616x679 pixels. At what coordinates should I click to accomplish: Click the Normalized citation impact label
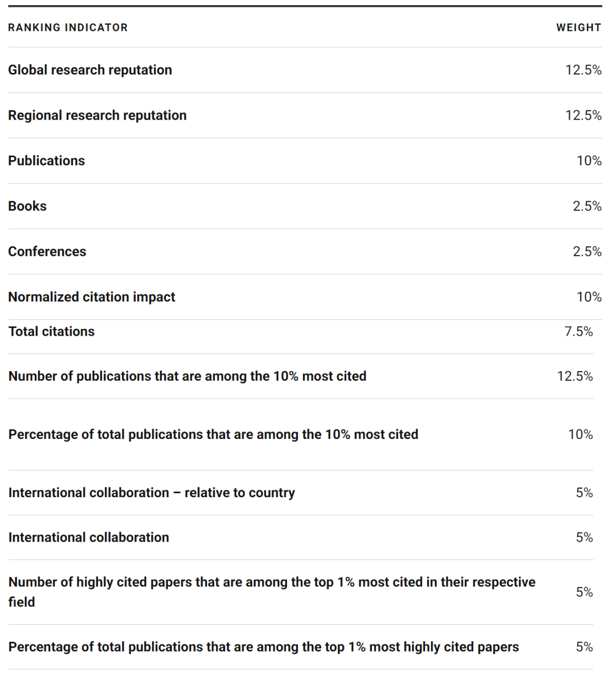[x=91, y=297]
